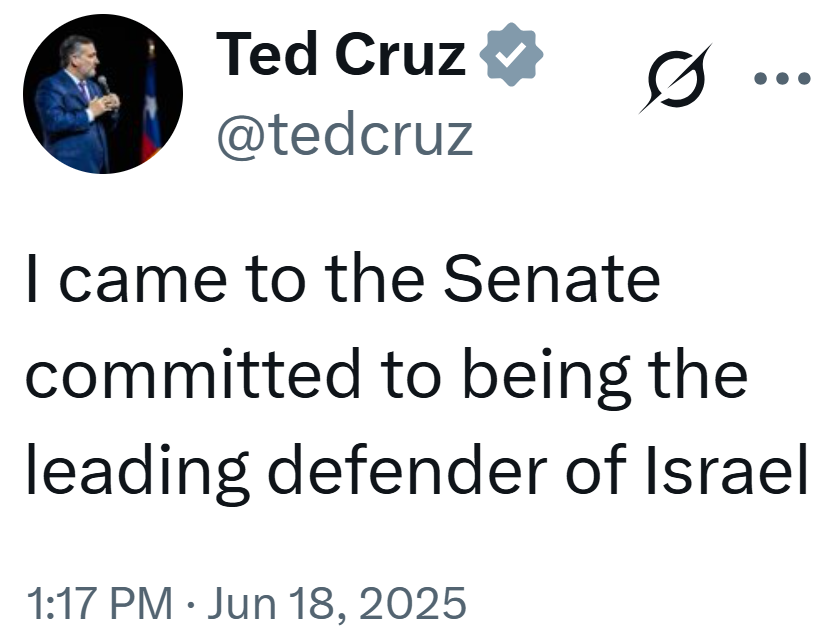Click the word leading in the tweet
This screenshot has width=838, height=639.
pyautogui.click(x=137, y=473)
